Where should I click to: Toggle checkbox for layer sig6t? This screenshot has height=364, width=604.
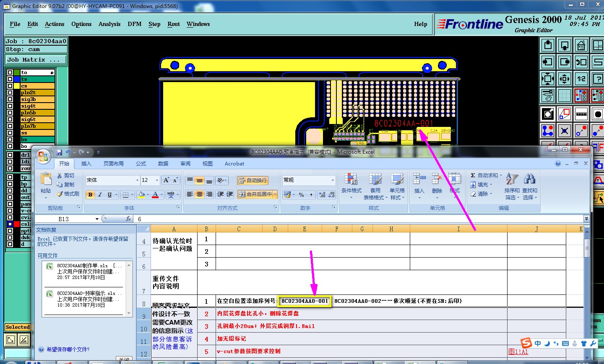pyautogui.click(x=10, y=119)
